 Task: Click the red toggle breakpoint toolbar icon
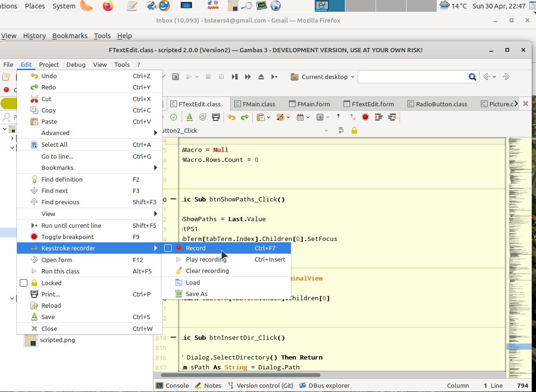click(x=365, y=117)
